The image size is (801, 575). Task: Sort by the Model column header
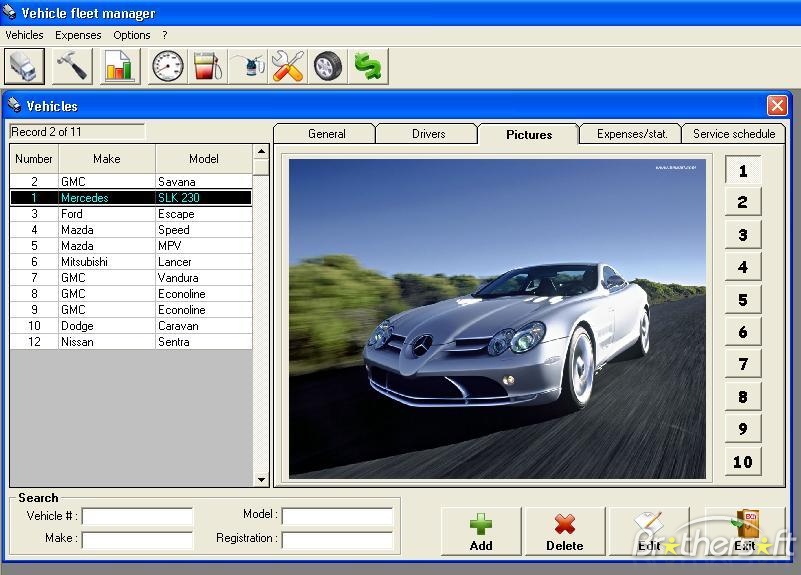203,159
